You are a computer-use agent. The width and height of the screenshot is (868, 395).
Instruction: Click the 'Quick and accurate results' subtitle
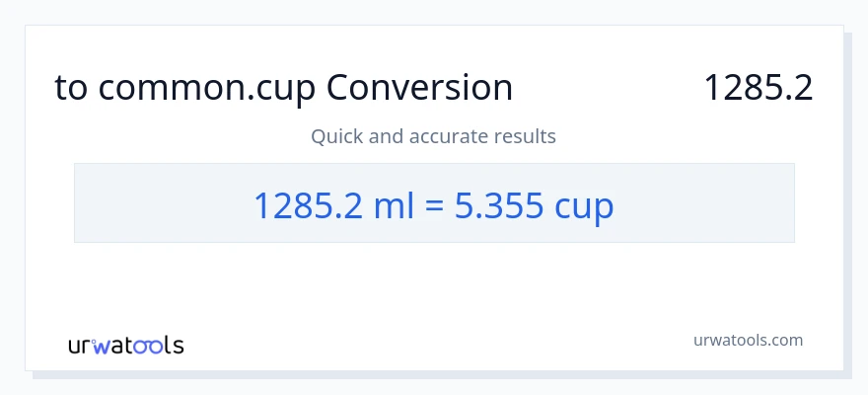pyautogui.click(x=433, y=136)
